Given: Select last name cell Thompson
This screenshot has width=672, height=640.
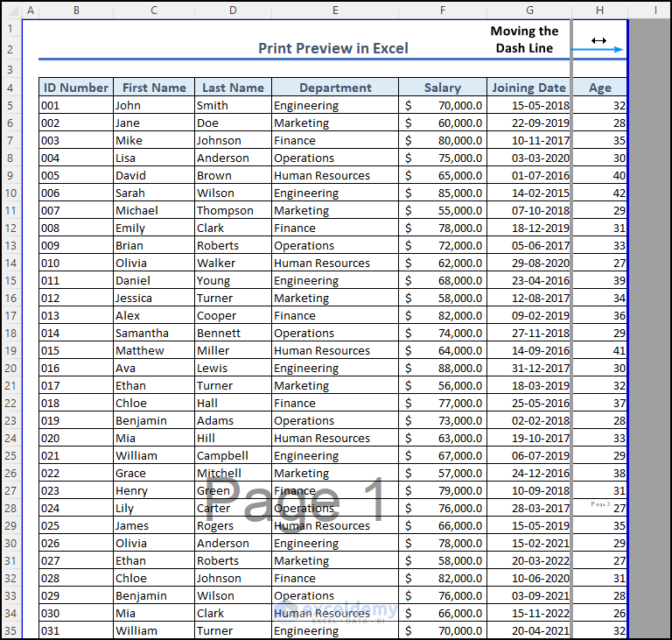Looking at the screenshot, I should pos(233,211).
